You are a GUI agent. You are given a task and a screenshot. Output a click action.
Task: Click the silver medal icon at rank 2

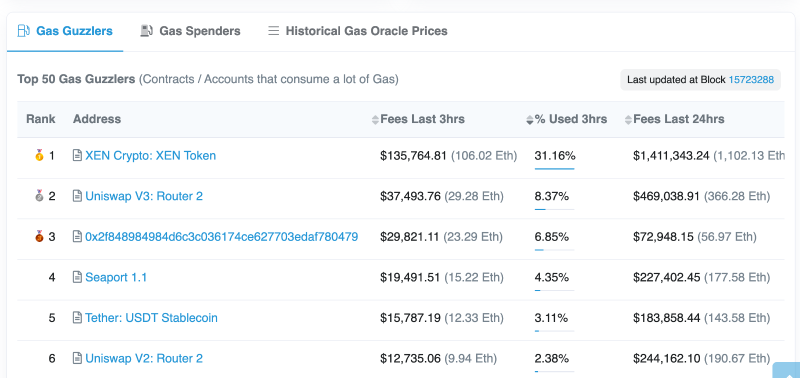click(39, 195)
